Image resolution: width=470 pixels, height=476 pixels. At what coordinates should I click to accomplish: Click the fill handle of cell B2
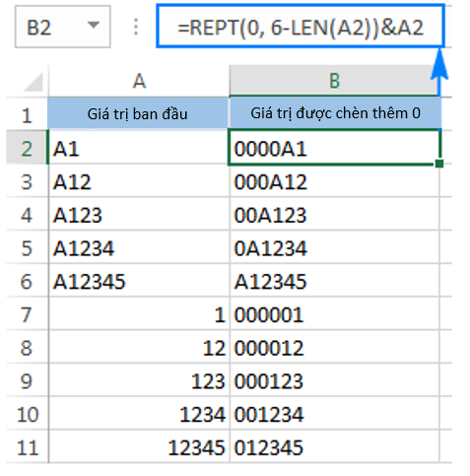(x=439, y=164)
